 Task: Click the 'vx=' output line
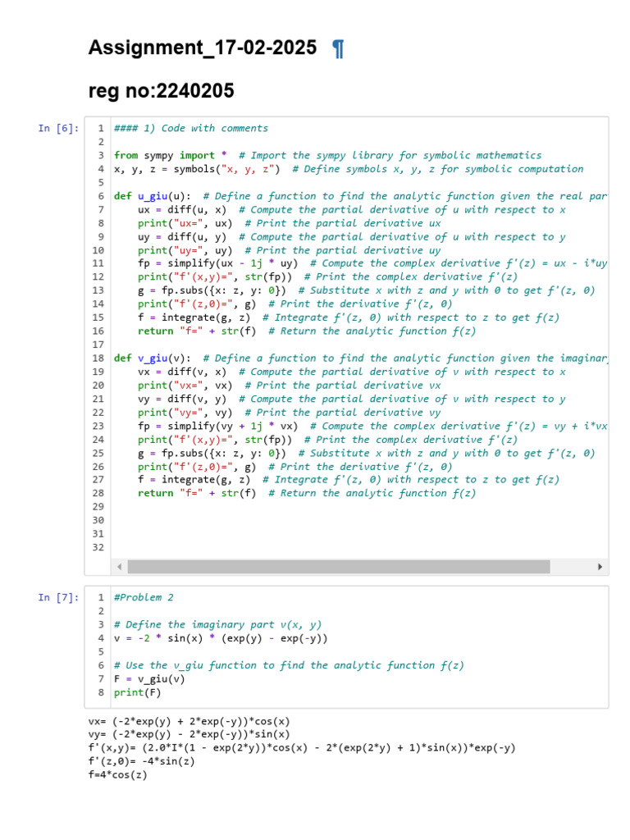(x=189, y=721)
